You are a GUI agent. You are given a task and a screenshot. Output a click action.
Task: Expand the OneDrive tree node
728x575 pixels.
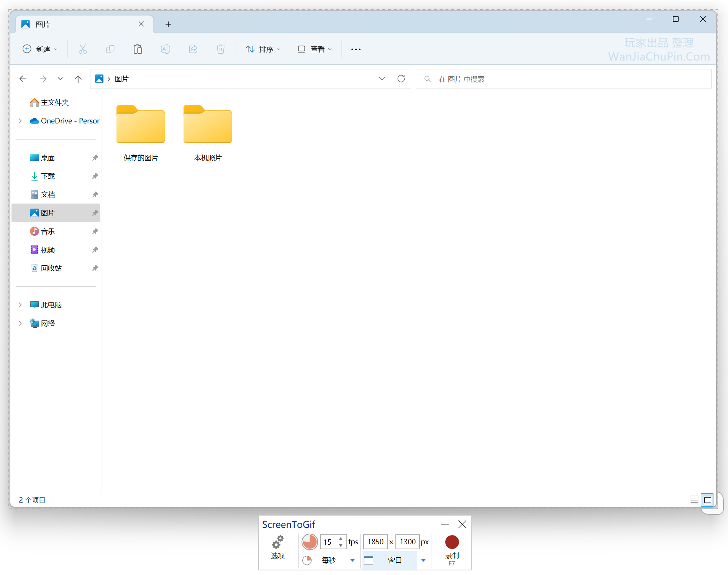pyautogui.click(x=20, y=121)
